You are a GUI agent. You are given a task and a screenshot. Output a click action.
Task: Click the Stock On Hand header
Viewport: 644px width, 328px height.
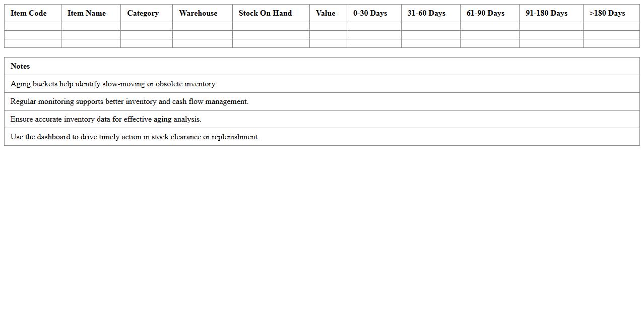tap(265, 13)
